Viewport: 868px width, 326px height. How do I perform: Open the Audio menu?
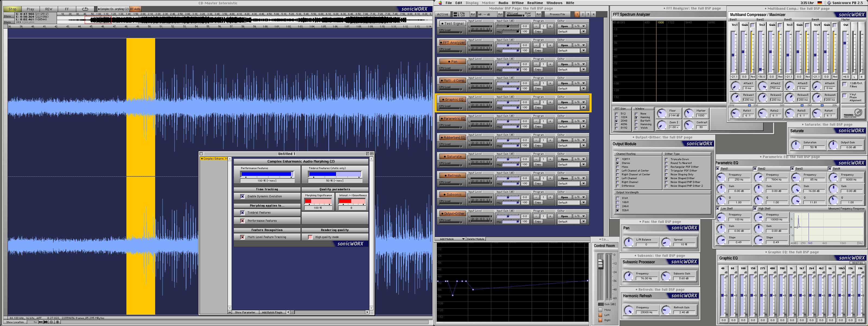[x=503, y=3]
